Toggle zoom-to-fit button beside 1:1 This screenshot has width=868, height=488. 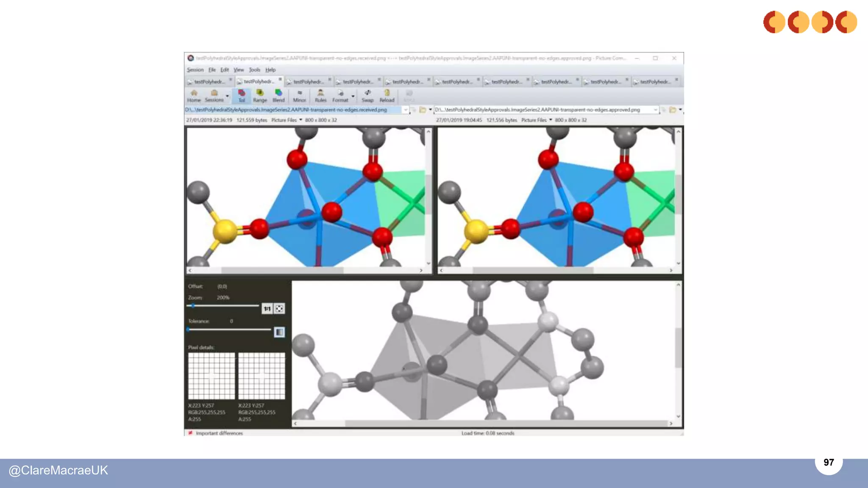pyautogui.click(x=279, y=309)
